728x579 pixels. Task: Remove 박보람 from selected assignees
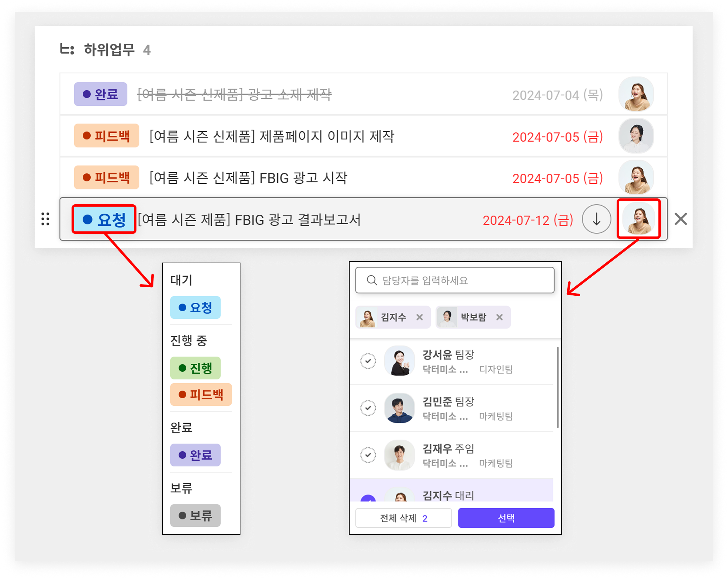click(499, 317)
